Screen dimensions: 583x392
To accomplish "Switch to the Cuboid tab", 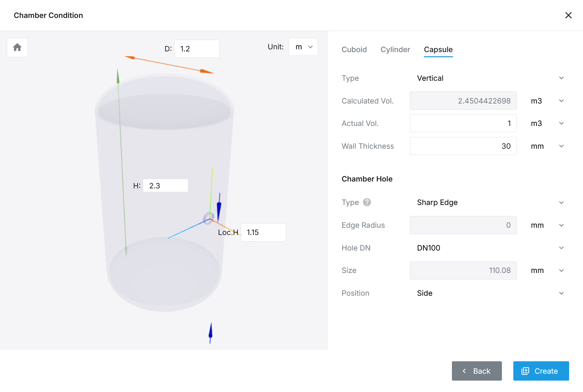I will tap(354, 49).
